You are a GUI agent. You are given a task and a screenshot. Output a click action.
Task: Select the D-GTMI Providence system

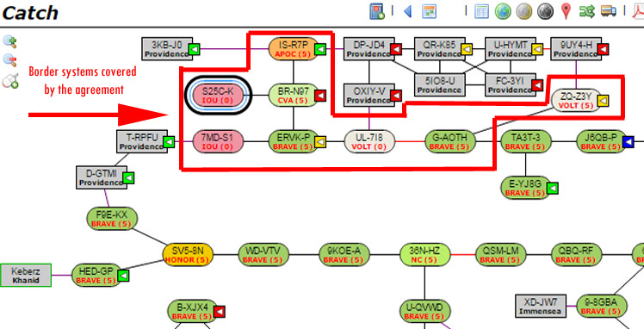click(102, 177)
